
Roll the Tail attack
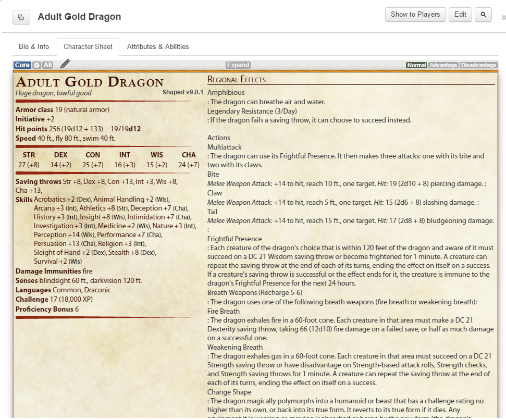click(212, 212)
